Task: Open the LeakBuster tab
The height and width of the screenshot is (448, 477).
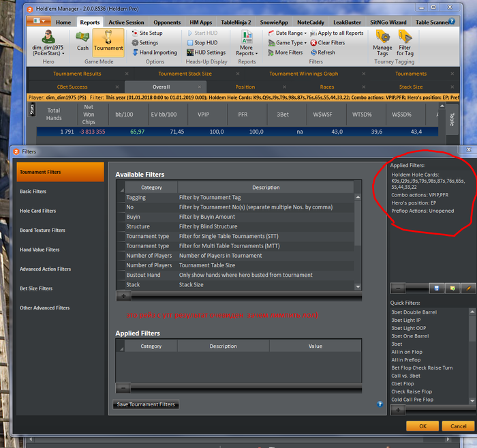Action: click(x=347, y=23)
